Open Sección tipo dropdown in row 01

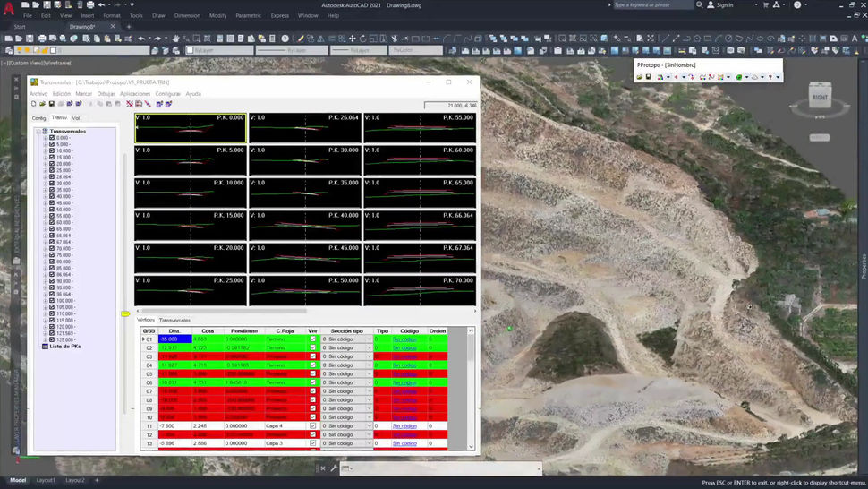coord(369,339)
